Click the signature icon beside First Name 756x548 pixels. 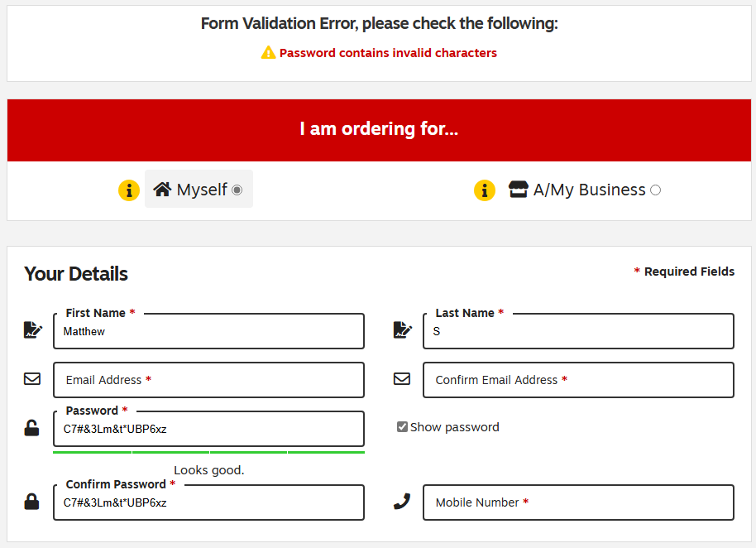click(x=33, y=330)
